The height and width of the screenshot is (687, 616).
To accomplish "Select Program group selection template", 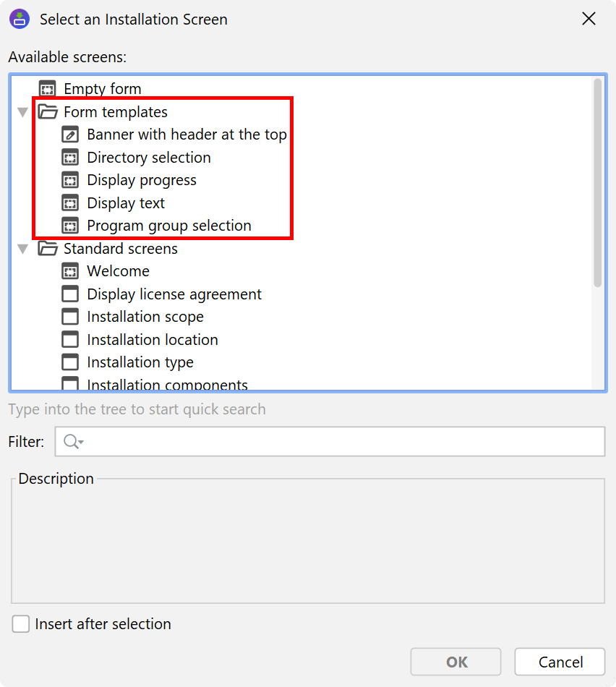I will click(x=168, y=226).
